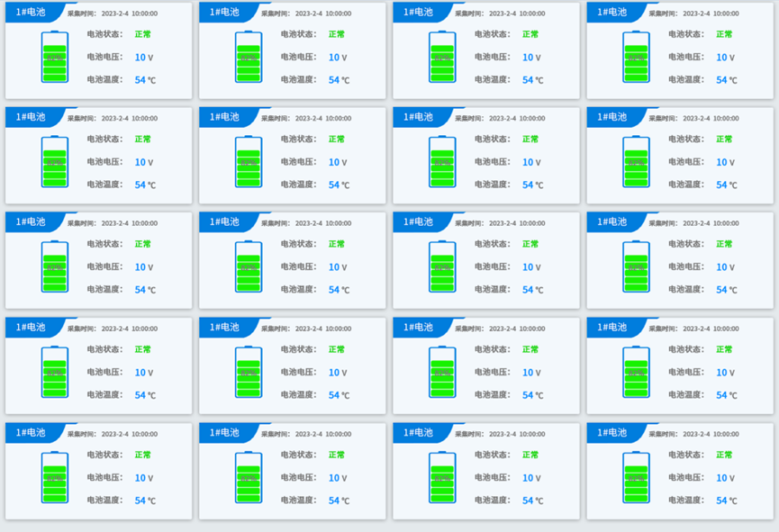Choose battery icon in bottom row, column two card
779x532 pixels.
249,477
